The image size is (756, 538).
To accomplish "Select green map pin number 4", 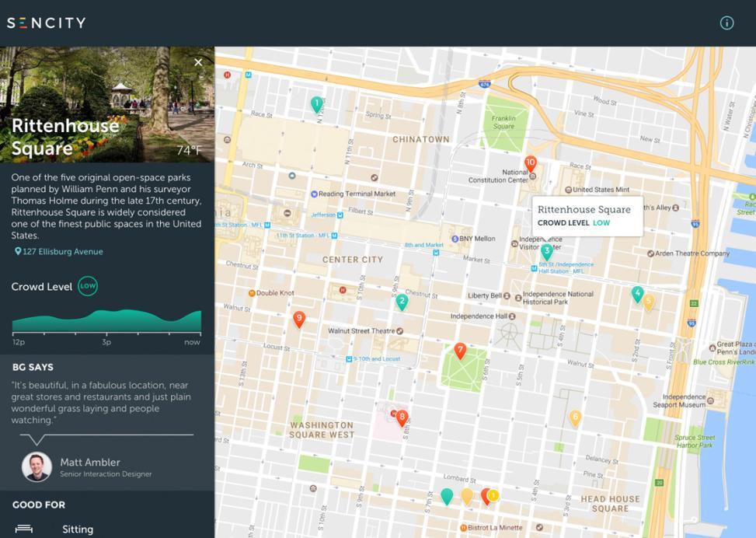I will 637,293.
